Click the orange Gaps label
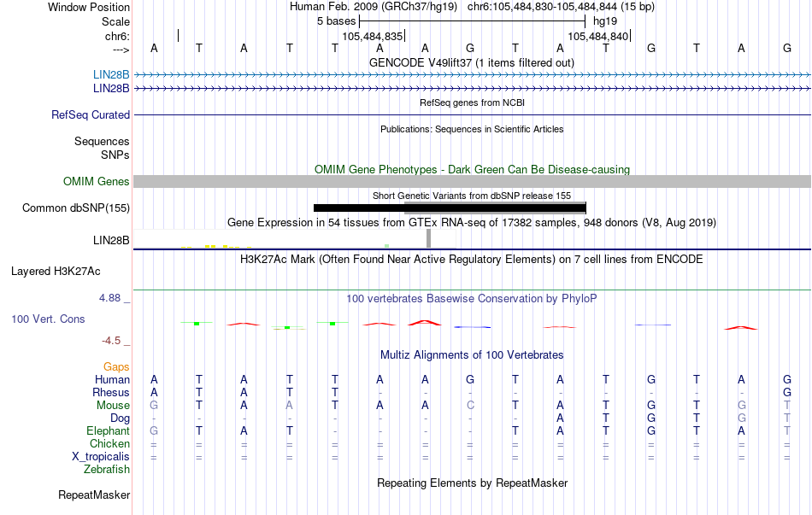The width and height of the screenshot is (812, 515). (x=116, y=367)
